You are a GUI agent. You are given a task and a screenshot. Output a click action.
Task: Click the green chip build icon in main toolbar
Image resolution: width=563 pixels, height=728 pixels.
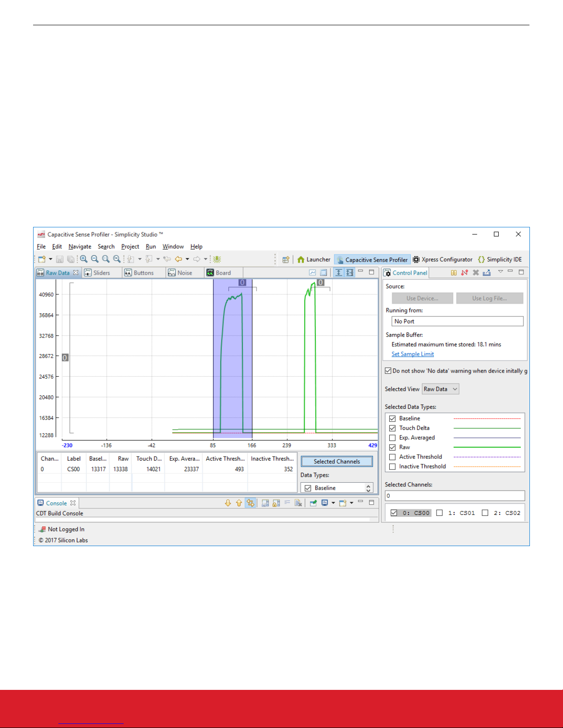pyautogui.click(x=217, y=260)
